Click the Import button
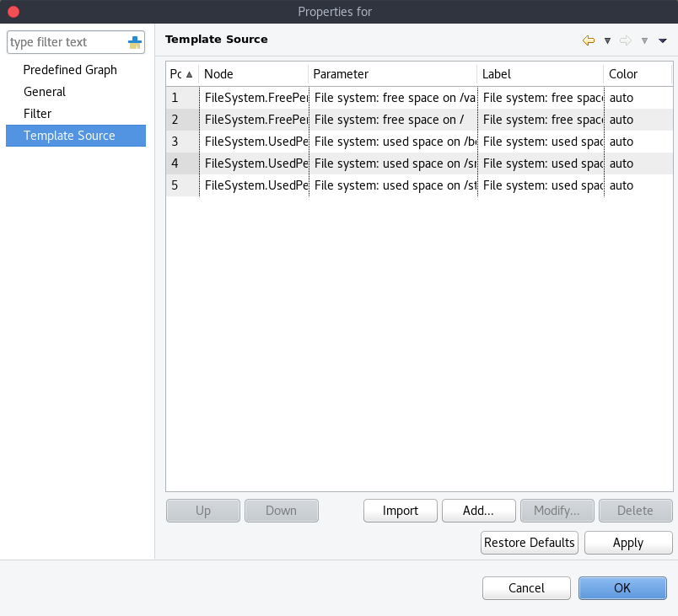Viewport: 678px width, 616px height. coord(401,511)
